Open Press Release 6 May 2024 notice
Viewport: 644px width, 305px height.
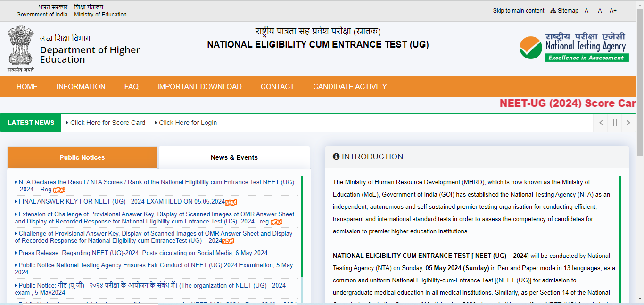click(141, 253)
